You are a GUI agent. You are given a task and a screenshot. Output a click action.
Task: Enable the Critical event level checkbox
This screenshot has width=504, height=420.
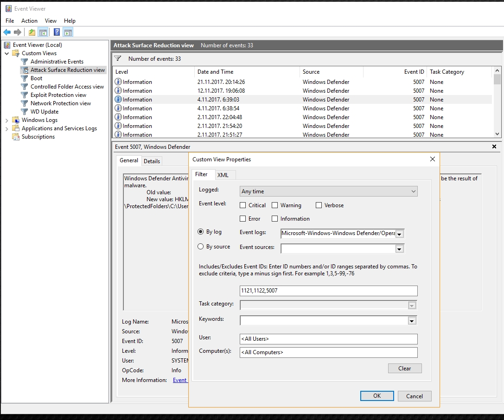[x=243, y=205]
